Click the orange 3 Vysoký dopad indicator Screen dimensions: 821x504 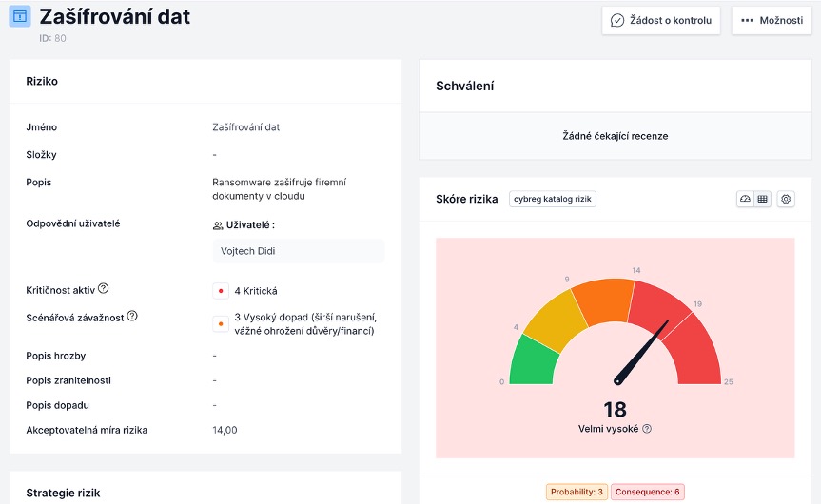pos(221,323)
